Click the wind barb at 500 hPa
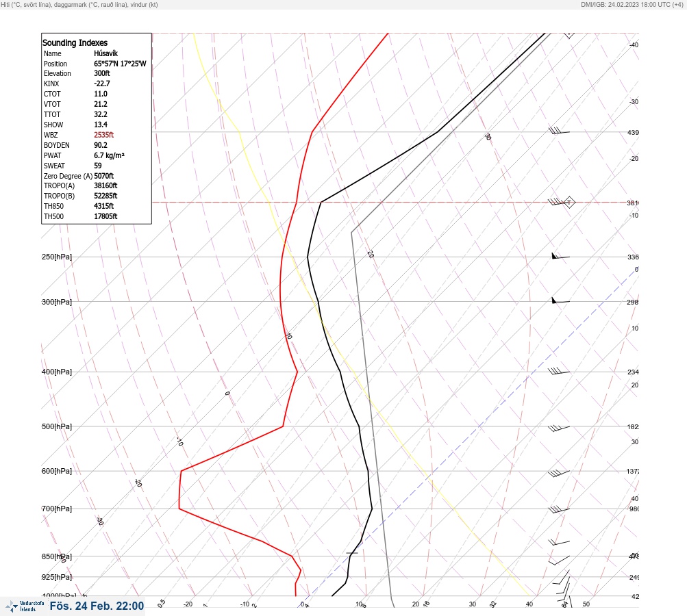The width and height of the screenshot is (687, 616). (559, 428)
